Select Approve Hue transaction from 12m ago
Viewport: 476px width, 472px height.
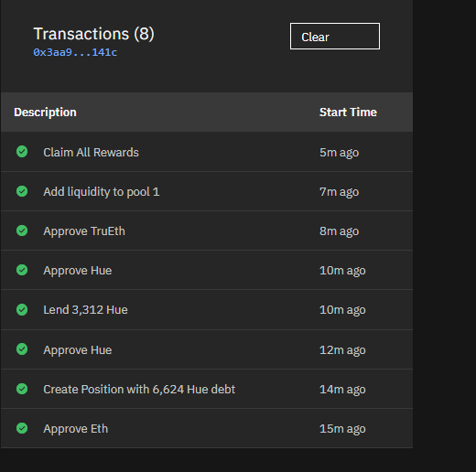(207, 349)
